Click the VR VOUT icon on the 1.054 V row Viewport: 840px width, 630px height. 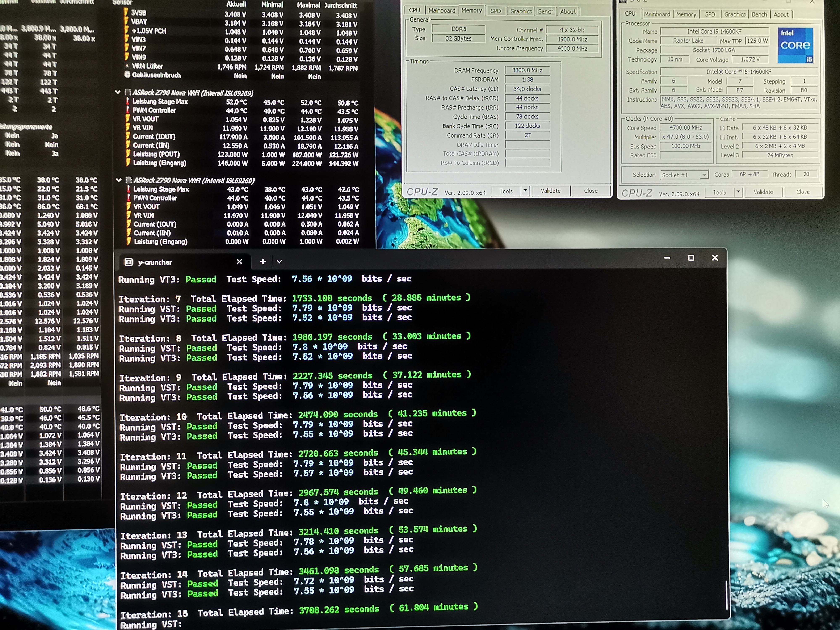128,119
